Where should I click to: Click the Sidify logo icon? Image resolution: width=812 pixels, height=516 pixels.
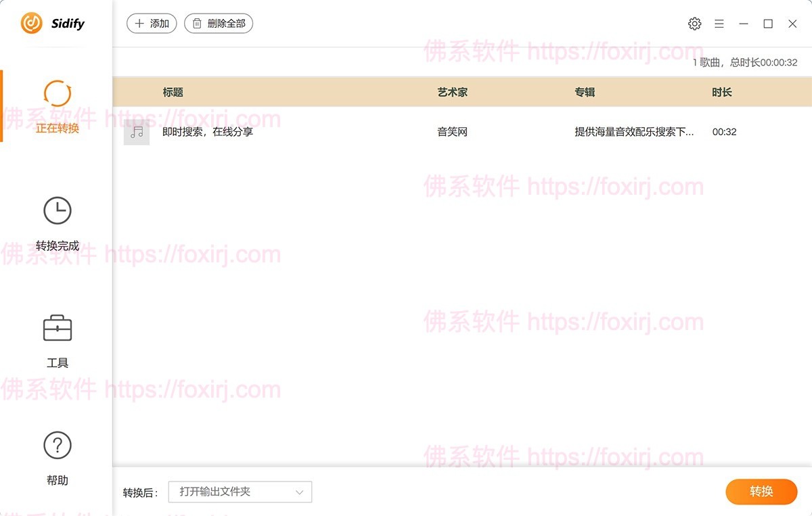click(30, 23)
